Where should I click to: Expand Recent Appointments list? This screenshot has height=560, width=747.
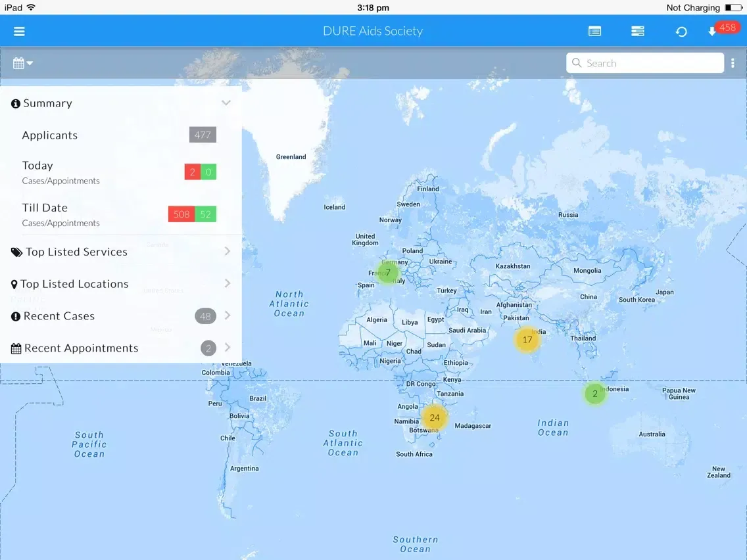pos(226,348)
